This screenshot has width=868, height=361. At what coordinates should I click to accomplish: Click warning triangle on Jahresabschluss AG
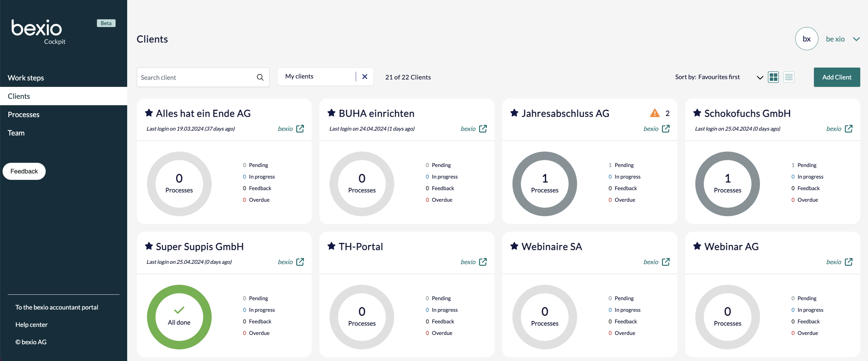[654, 113]
